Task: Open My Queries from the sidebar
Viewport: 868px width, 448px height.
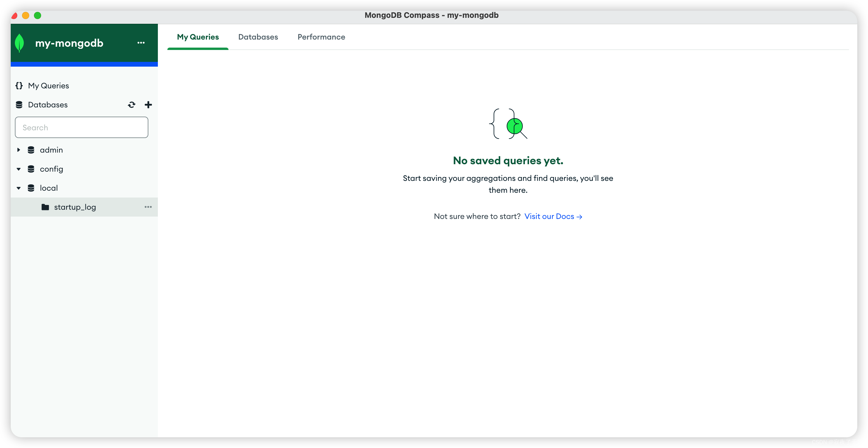Action: [49, 85]
